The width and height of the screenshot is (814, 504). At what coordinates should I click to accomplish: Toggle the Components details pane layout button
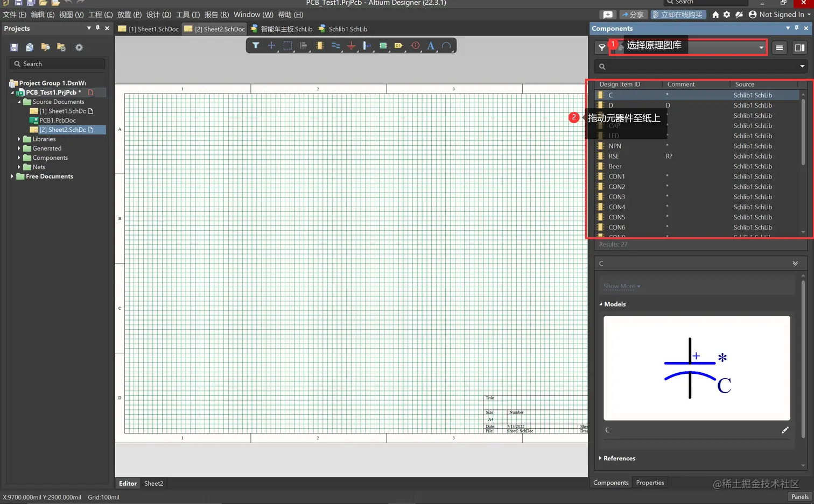pos(800,48)
